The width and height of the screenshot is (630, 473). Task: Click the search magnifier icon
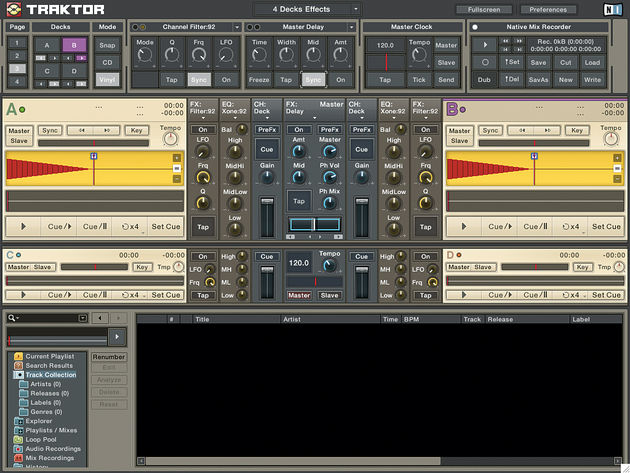tap(11, 318)
